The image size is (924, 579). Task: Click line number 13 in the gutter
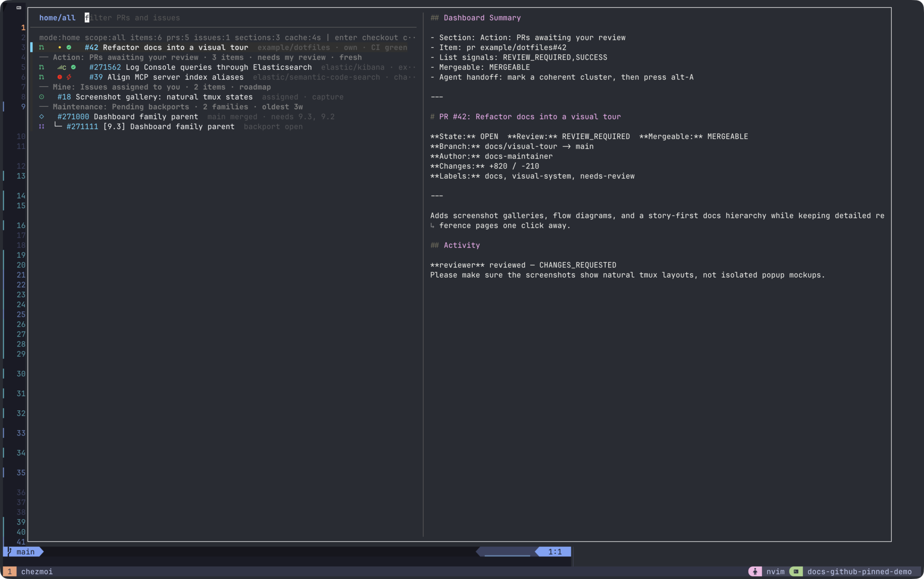(21, 176)
